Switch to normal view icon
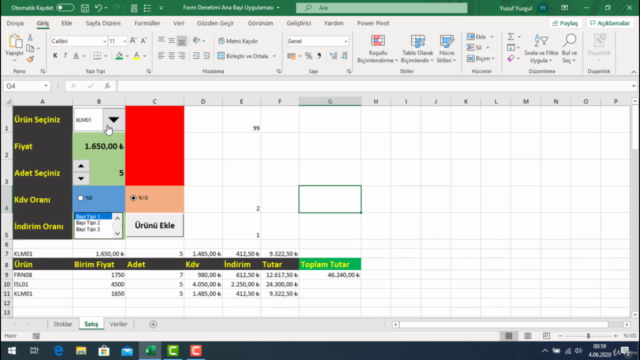 click(509, 336)
